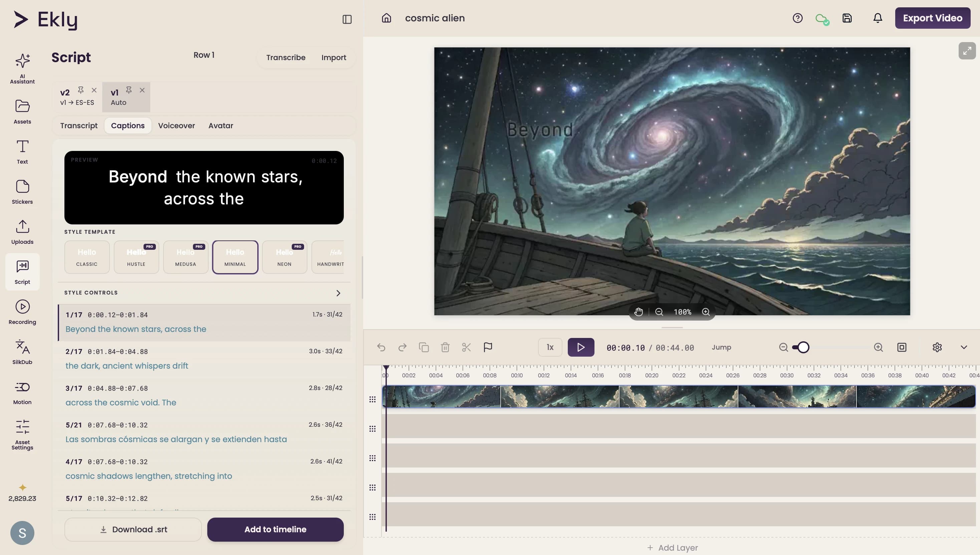This screenshot has width=980, height=555.
Task: Click Export Video
Action: [x=932, y=18]
